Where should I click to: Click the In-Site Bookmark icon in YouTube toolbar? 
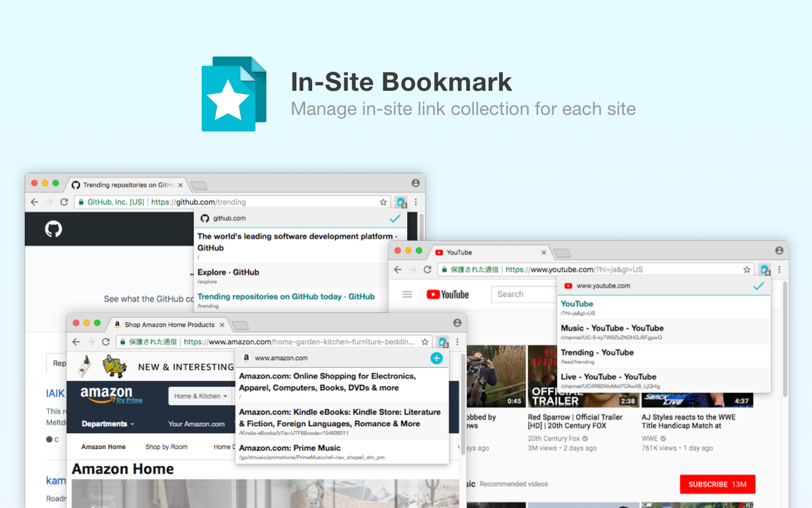(x=764, y=269)
